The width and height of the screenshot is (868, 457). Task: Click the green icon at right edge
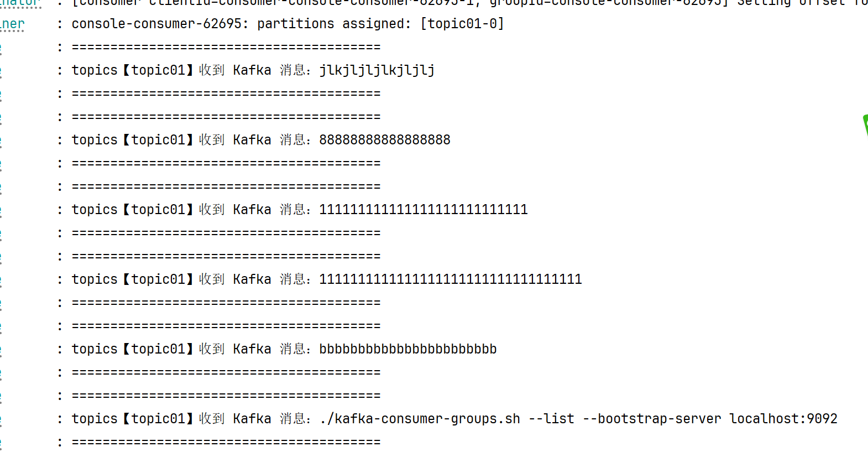865,124
